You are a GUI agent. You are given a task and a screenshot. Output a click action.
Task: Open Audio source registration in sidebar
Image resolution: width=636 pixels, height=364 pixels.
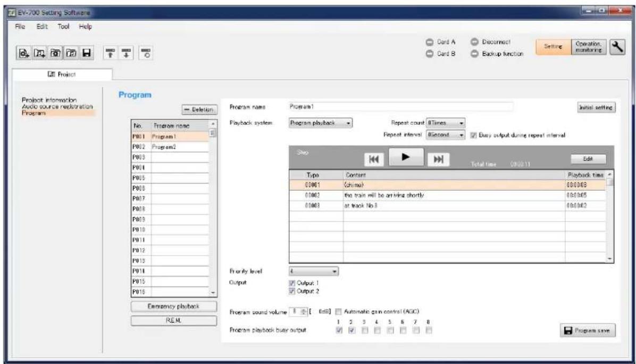(x=57, y=106)
